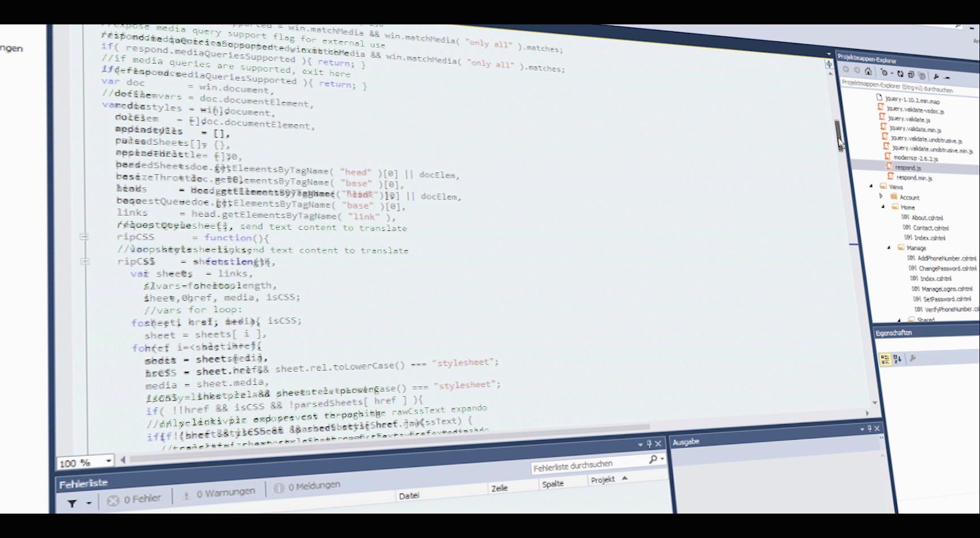980x538 pixels.
Task: Collapse the ripCSS function outlining marker
Action: pos(83,237)
